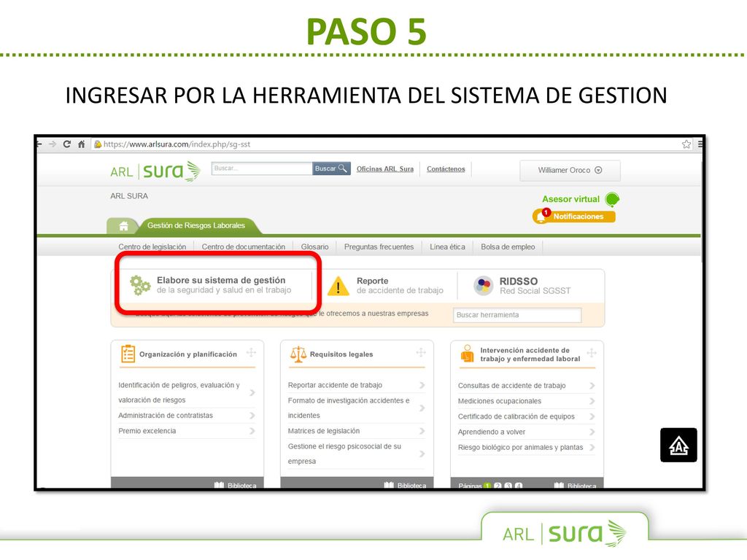747x560 pixels.
Task: Go to page 2 in Intervención panel pagination
Action: coord(498,486)
